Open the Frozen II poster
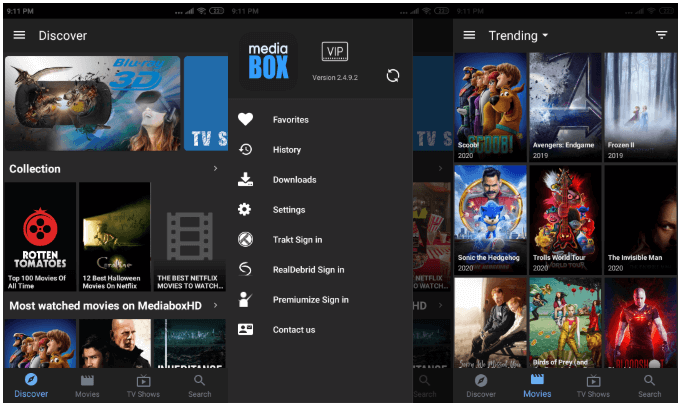The width and height of the screenshot is (684, 409). [642, 108]
